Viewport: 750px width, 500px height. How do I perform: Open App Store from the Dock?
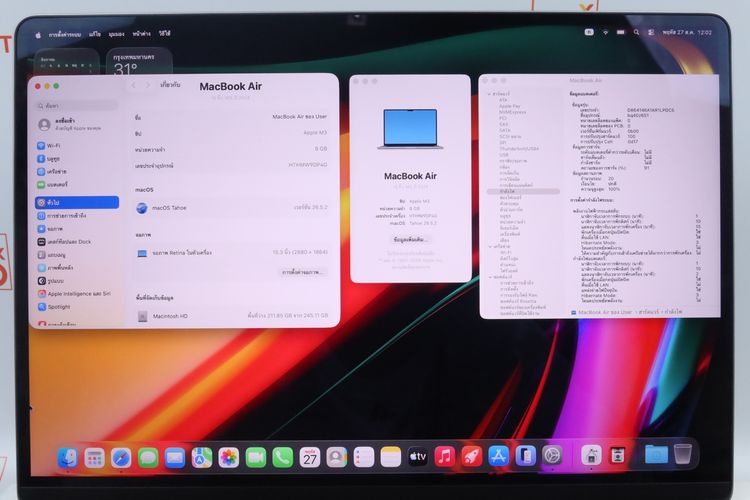coord(498,456)
